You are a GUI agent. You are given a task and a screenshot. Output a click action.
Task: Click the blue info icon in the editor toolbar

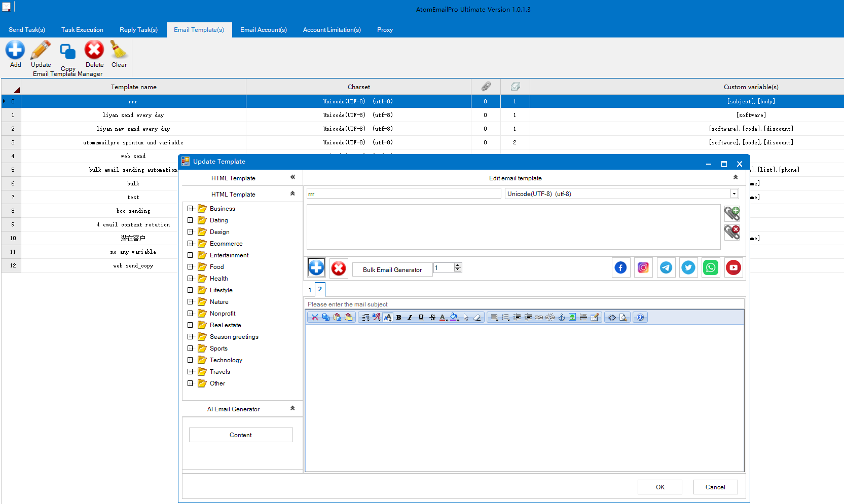[x=640, y=317]
